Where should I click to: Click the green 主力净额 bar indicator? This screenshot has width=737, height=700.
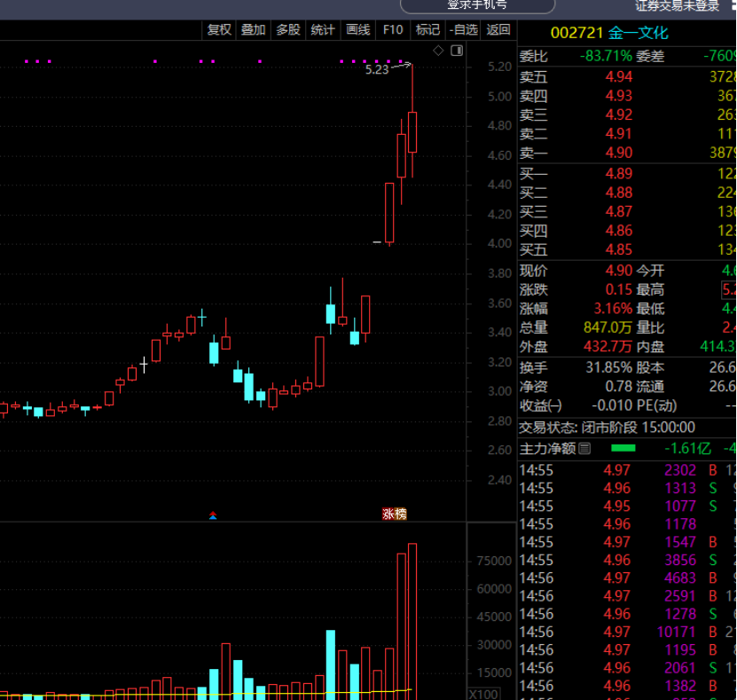[623, 449]
